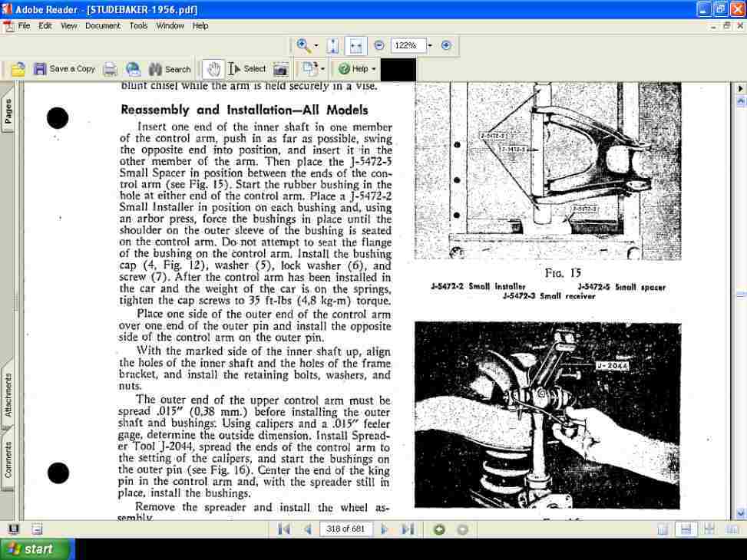747x560 pixels.
Task: Click the Windows start button
Action: (x=37, y=549)
